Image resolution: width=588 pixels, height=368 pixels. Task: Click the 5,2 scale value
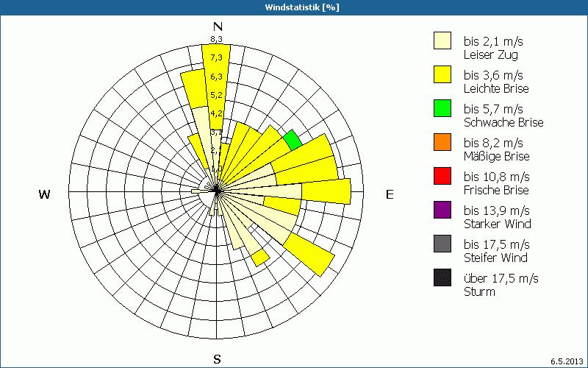coord(216,95)
